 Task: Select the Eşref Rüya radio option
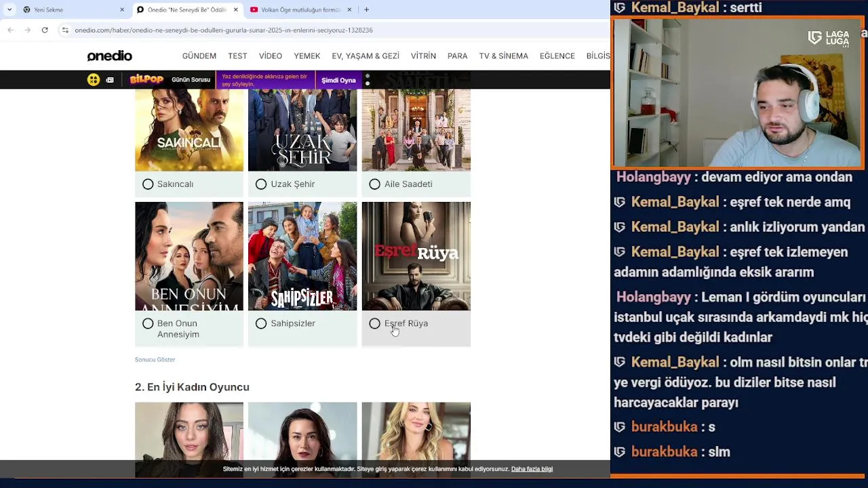pos(374,324)
